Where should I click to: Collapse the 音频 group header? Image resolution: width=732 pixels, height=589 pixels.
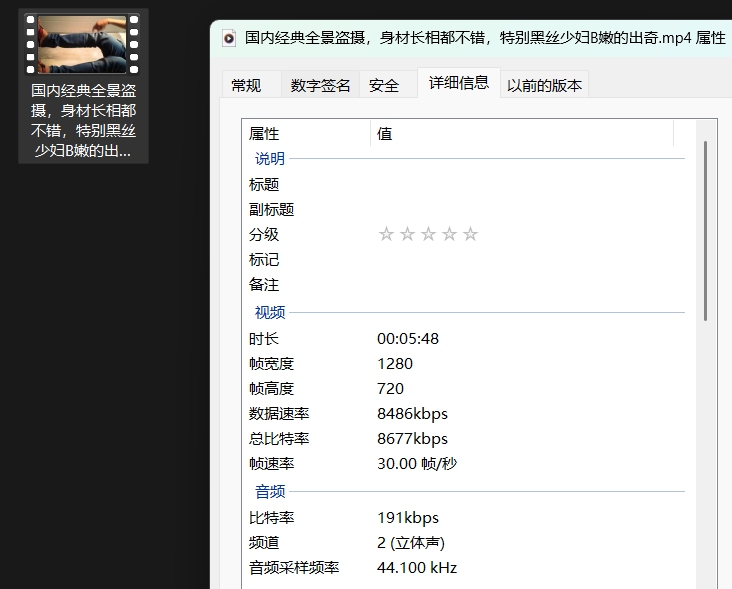269,491
